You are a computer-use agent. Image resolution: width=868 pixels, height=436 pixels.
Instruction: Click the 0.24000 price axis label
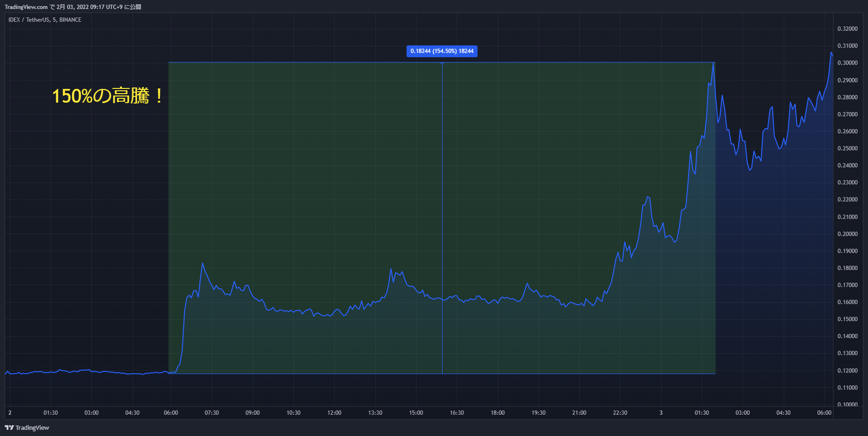[848, 166]
